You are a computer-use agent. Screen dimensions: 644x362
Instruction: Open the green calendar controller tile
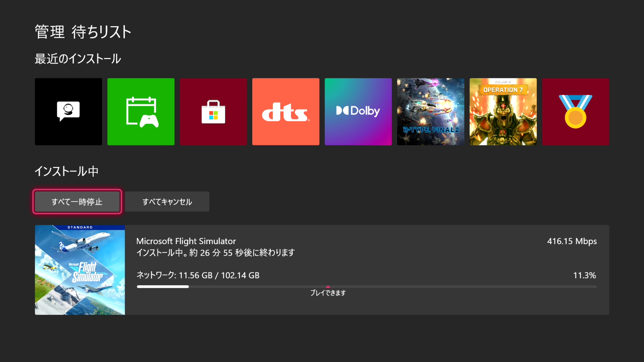click(x=141, y=111)
